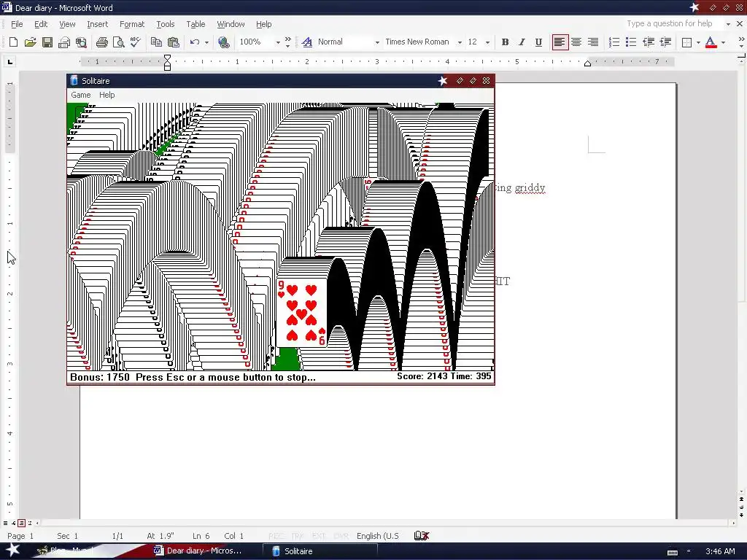Open the Solitaire Help menu

tap(107, 95)
